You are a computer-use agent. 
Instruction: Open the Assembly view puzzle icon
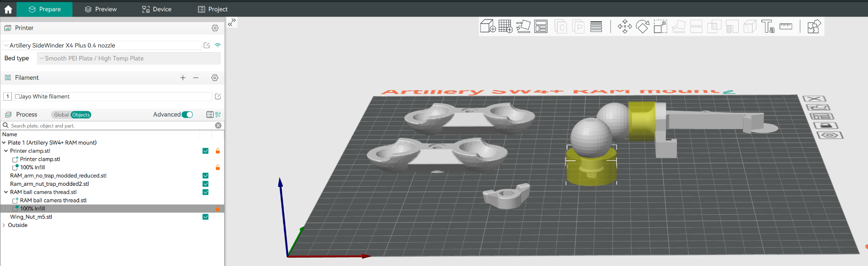814,26
